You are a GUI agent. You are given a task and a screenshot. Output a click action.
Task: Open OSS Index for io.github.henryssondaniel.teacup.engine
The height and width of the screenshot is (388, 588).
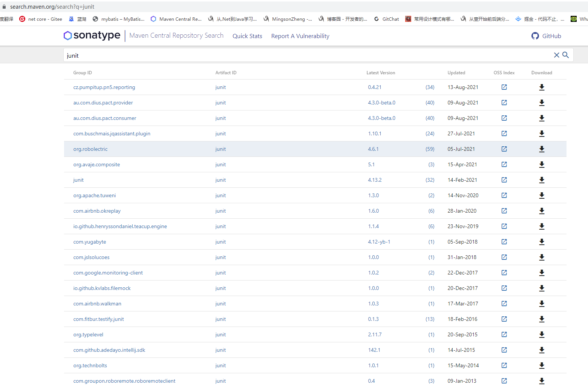504,226
